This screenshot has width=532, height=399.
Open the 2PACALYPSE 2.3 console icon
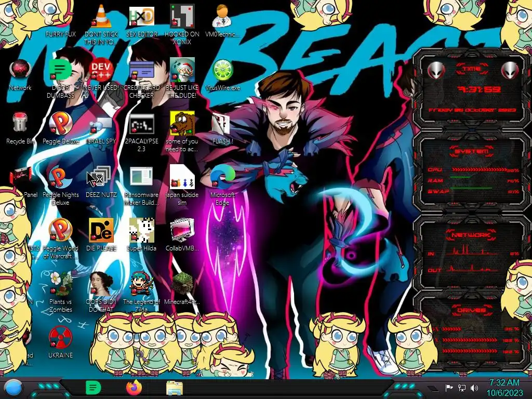141,124
